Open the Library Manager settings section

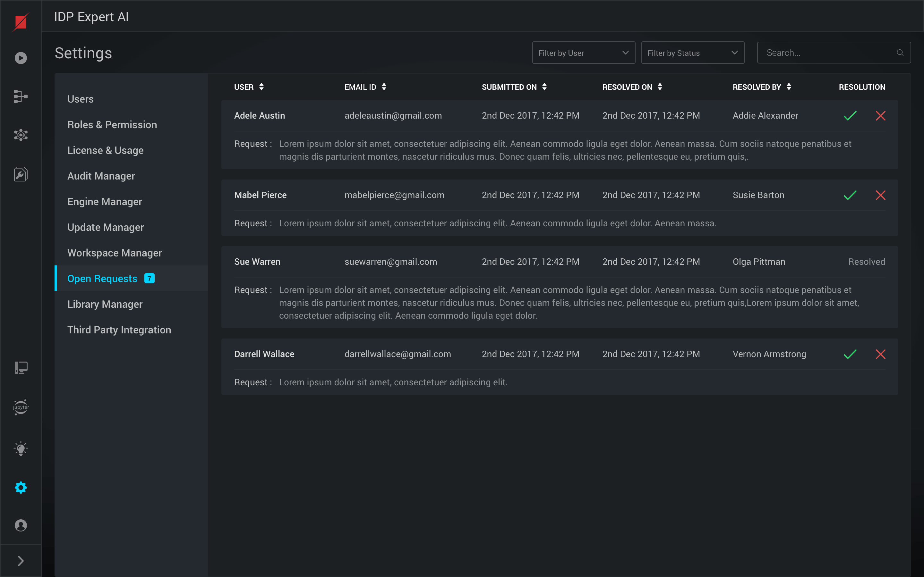click(x=105, y=304)
